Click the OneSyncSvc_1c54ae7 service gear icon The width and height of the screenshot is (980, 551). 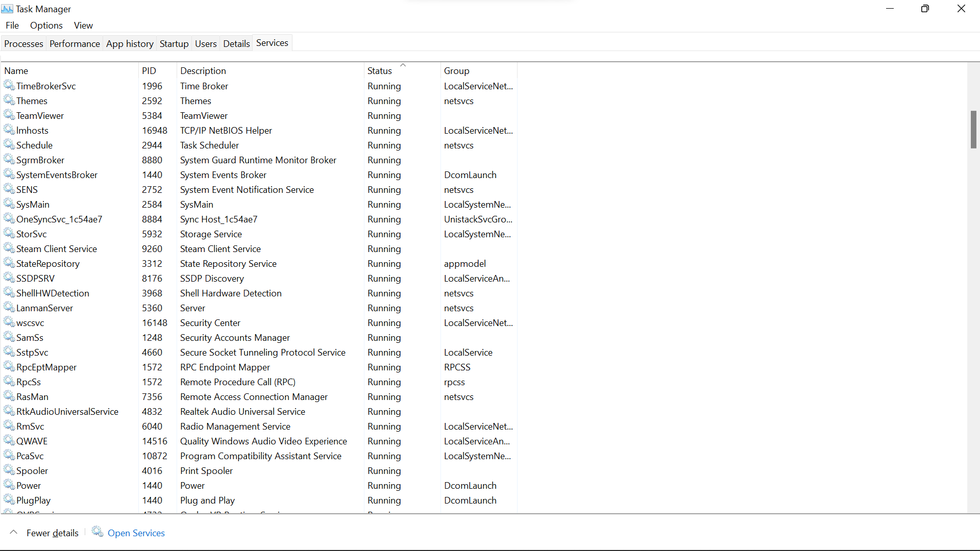tap(9, 218)
